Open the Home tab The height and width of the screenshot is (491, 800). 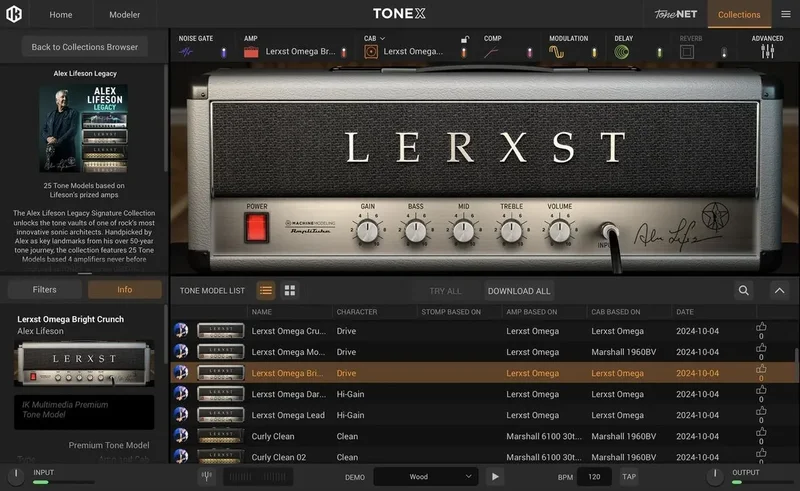[x=61, y=14]
